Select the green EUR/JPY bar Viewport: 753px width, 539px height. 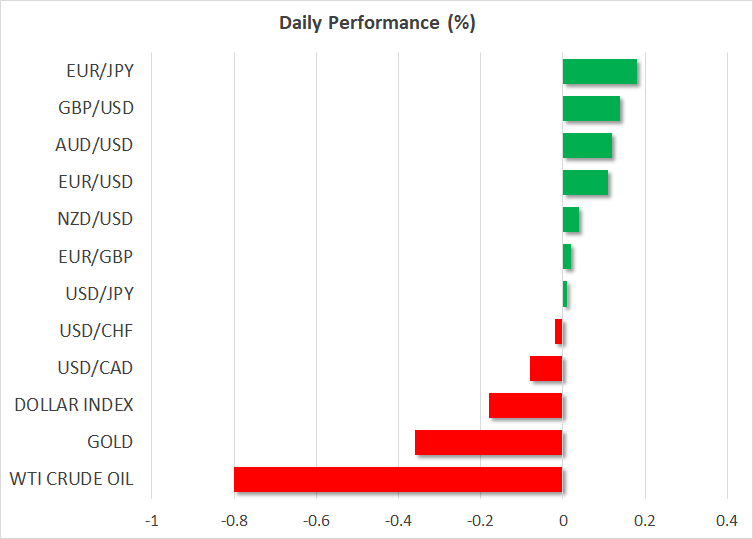[599, 71]
